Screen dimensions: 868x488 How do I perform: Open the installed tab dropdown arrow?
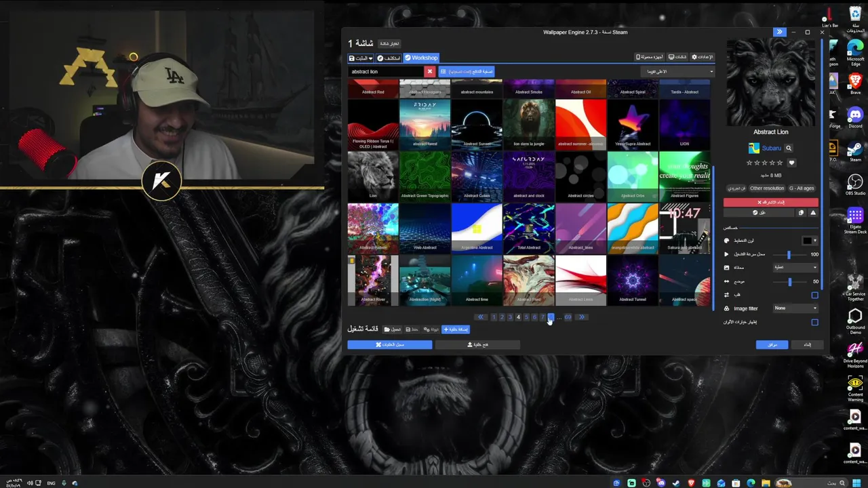(x=370, y=58)
